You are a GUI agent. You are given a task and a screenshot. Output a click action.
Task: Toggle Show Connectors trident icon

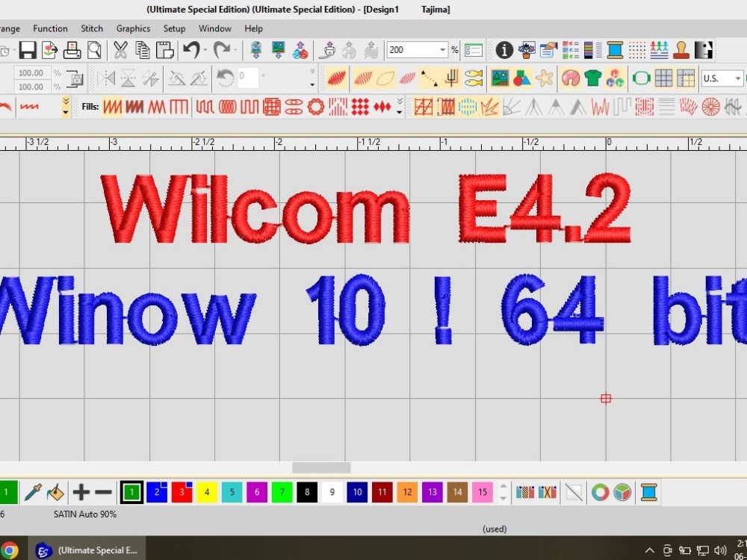[x=451, y=78]
